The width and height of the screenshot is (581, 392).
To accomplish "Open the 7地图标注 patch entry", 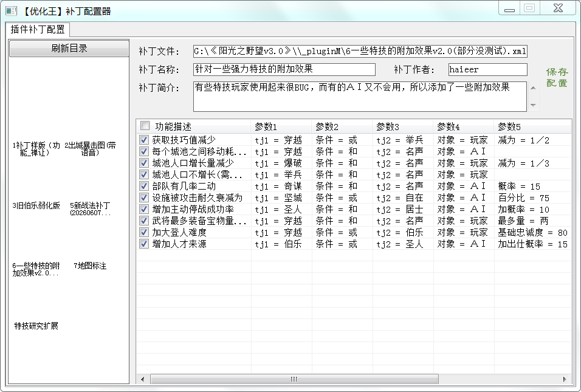I will click(x=90, y=266).
